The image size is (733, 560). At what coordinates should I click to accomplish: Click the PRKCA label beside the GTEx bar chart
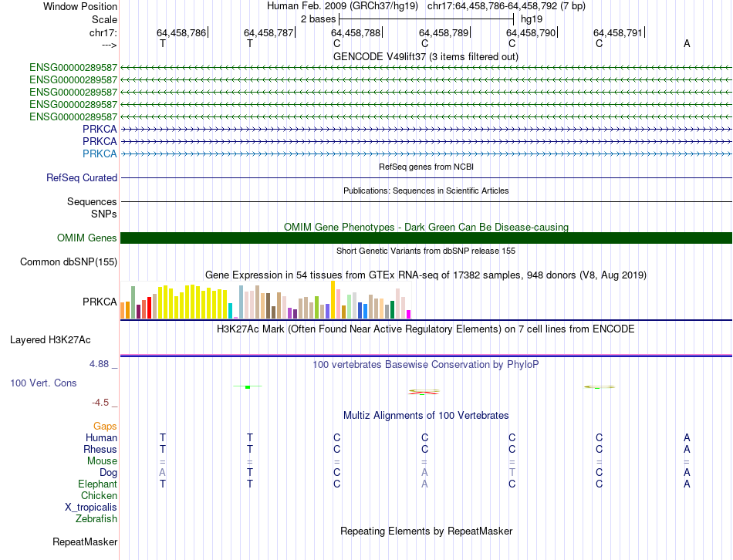[x=100, y=302]
